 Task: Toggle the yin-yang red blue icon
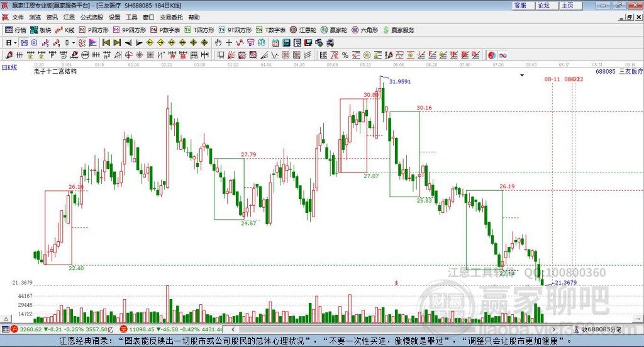[x=492, y=55]
